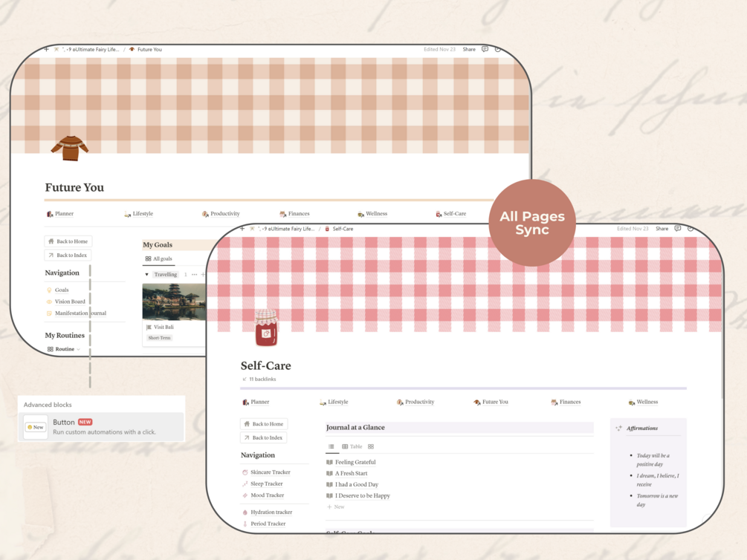Open Future You breadcrumb

click(146, 49)
